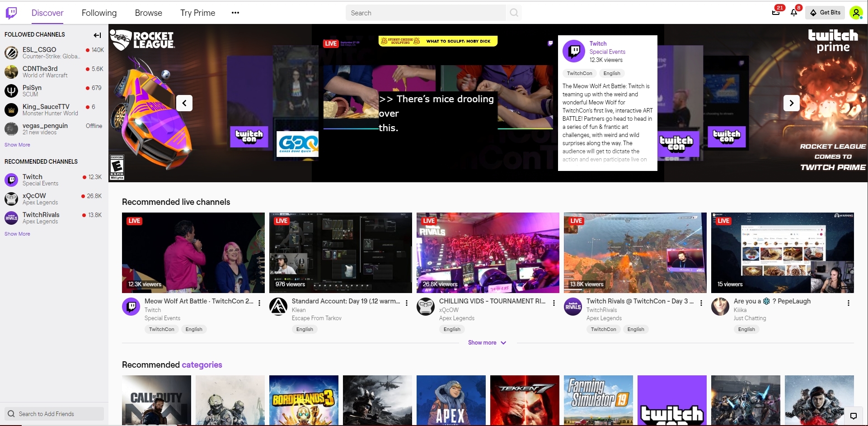The width and height of the screenshot is (868, 426).
Task: Open CDNThe3rd channel avatar
Action: (11, 72)
